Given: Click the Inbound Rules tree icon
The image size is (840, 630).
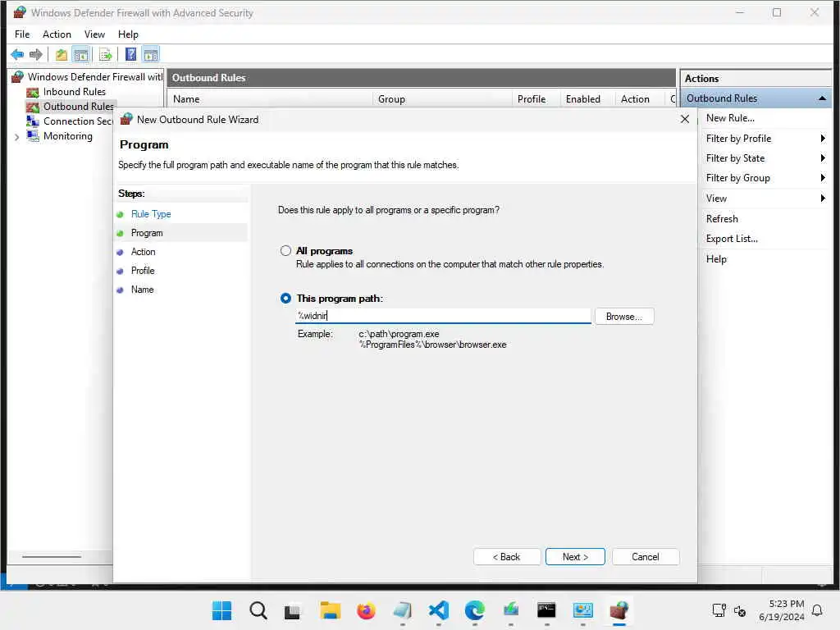Looking at the screenshot, I should [x=33, y=92].
